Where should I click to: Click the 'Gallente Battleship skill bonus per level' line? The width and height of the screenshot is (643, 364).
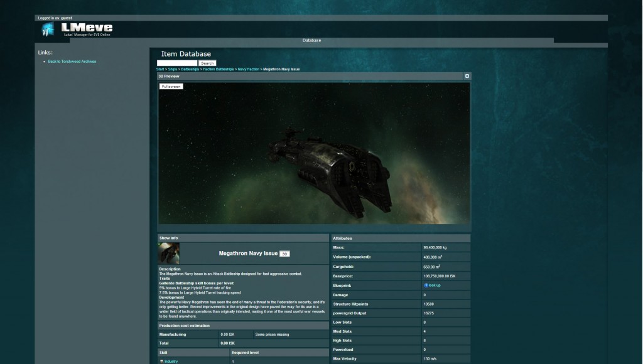pos(197,283)
